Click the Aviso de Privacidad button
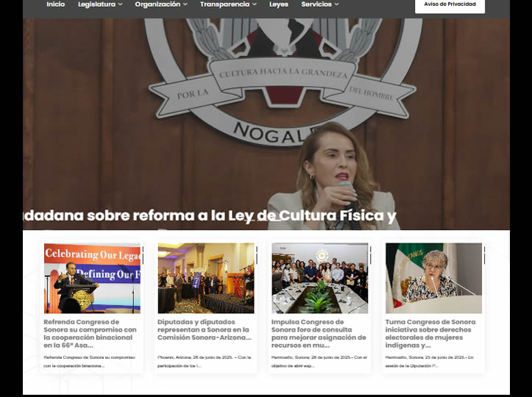The image size is (532, 397). 450,5
